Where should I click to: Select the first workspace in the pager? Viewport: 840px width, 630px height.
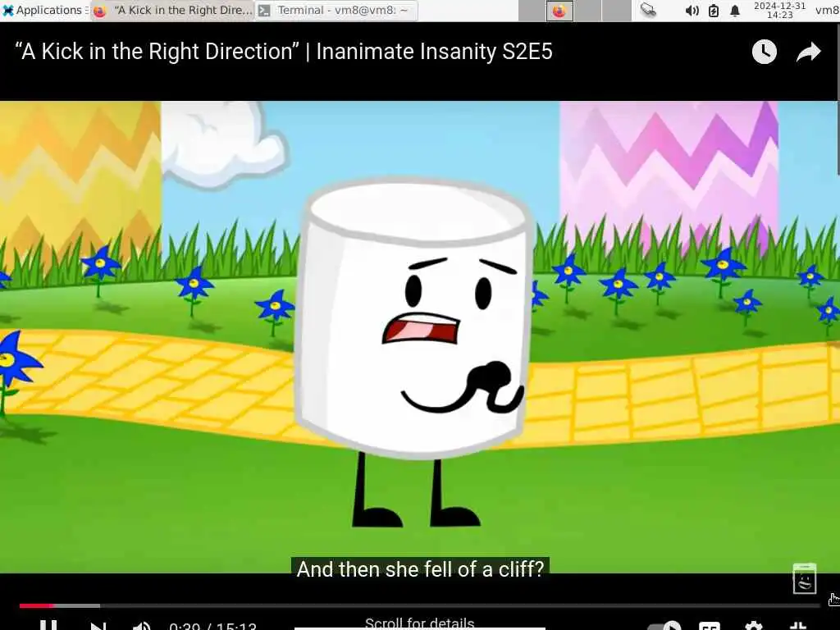point(532,11)
